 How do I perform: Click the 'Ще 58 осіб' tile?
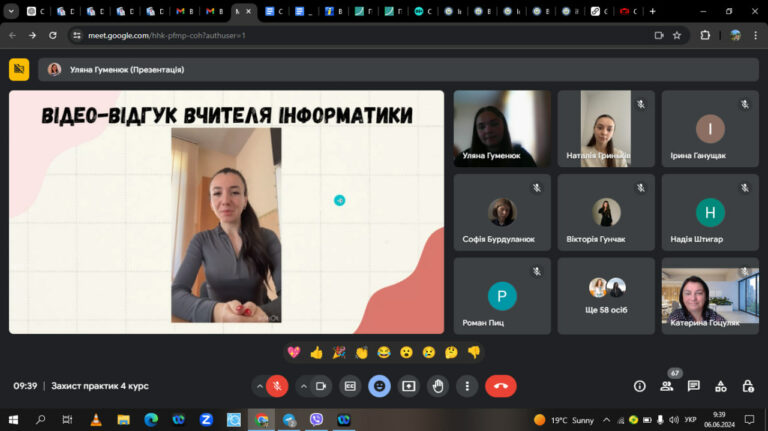pyautogui.click(x=606, y=296)
